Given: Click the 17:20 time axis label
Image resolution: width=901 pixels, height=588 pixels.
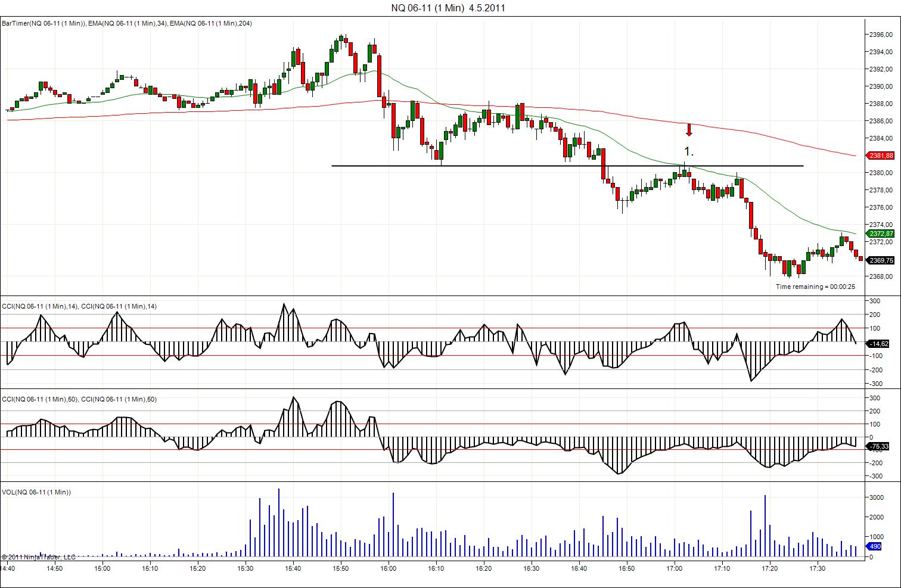Looking at the screenshot, I should point(769,568).
